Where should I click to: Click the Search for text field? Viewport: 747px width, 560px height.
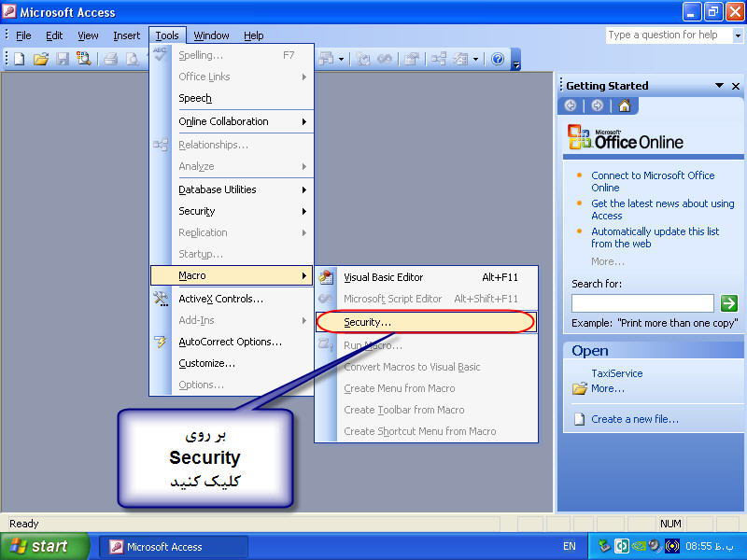[642, 302]
